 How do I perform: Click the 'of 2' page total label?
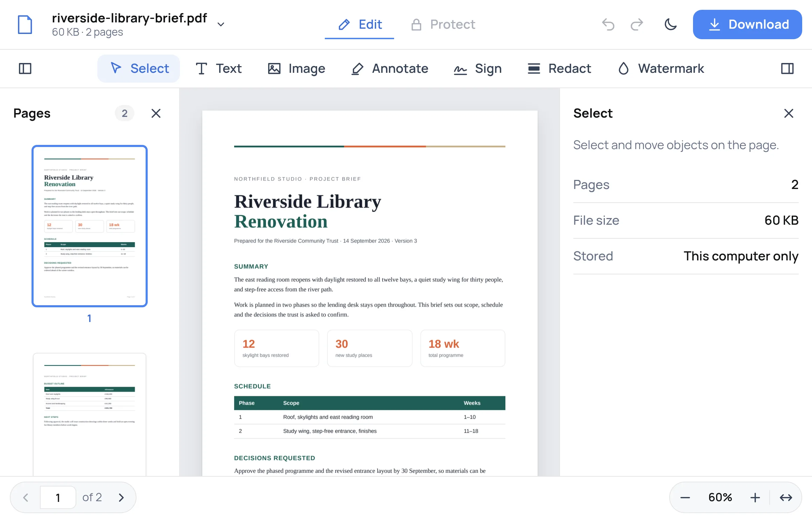[x=92, y=497]
